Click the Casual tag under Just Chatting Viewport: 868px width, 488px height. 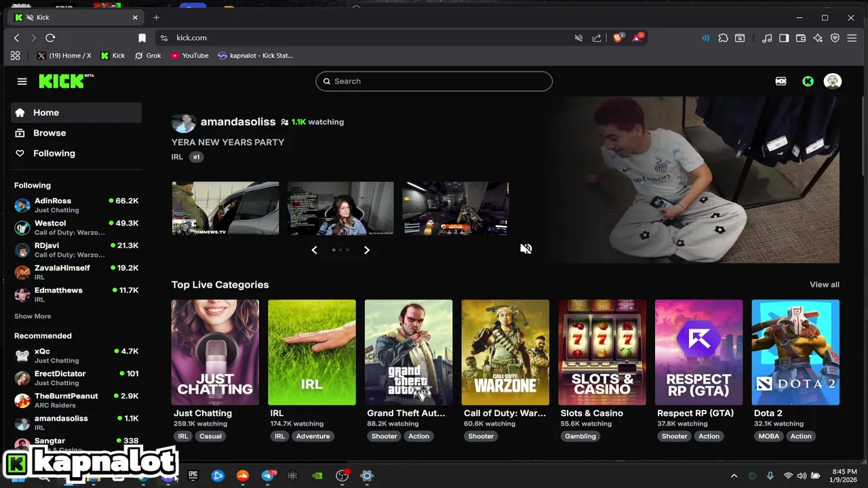(210, 436)
